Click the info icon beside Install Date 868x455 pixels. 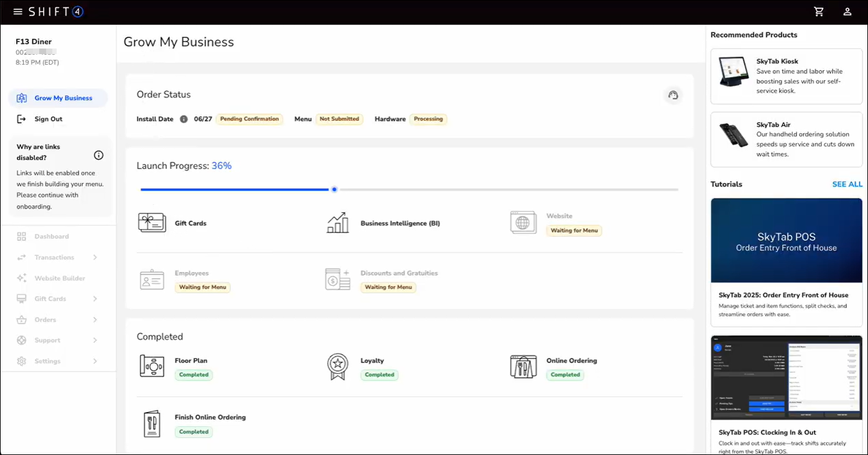[x=184, y=119]
